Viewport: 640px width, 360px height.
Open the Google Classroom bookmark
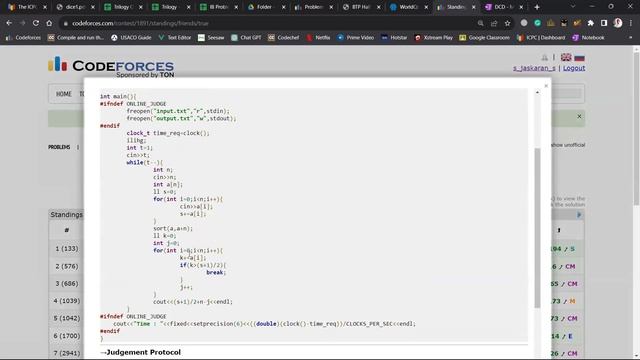click(x=484, y=38)
